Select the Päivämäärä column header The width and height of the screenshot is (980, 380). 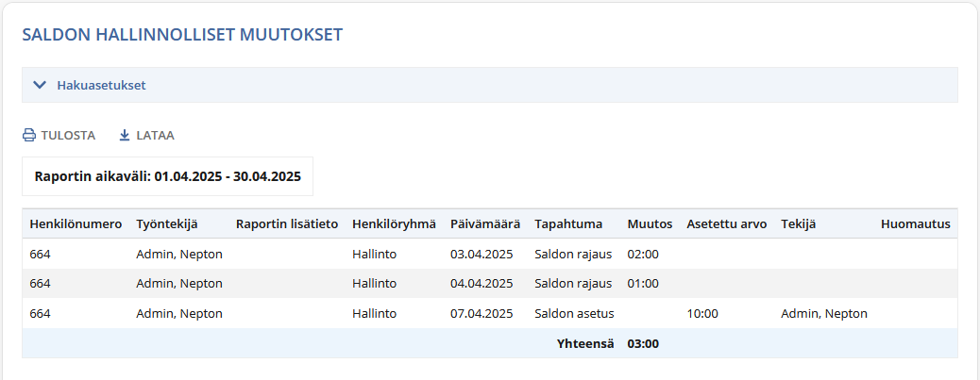point(485,224)
